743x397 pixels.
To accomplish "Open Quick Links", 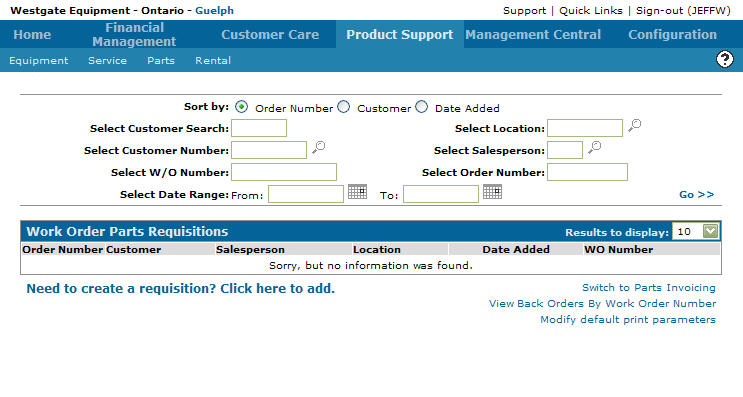I will (590, 11).
